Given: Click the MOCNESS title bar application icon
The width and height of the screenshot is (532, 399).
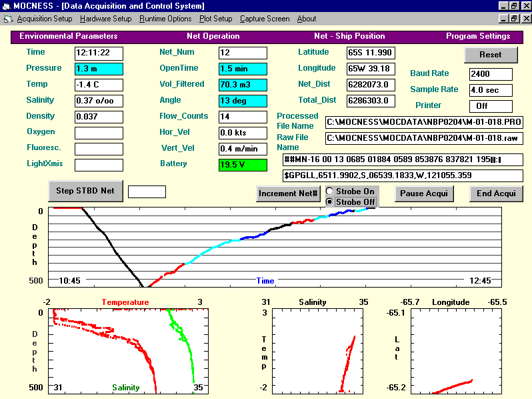Looking at the screenshot, I should [7, 6].
